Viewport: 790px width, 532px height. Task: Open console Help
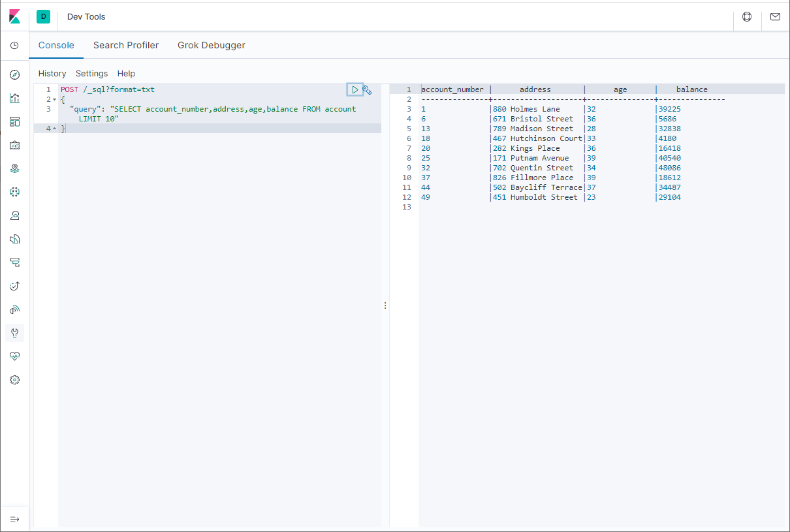(x=126, y=74)
